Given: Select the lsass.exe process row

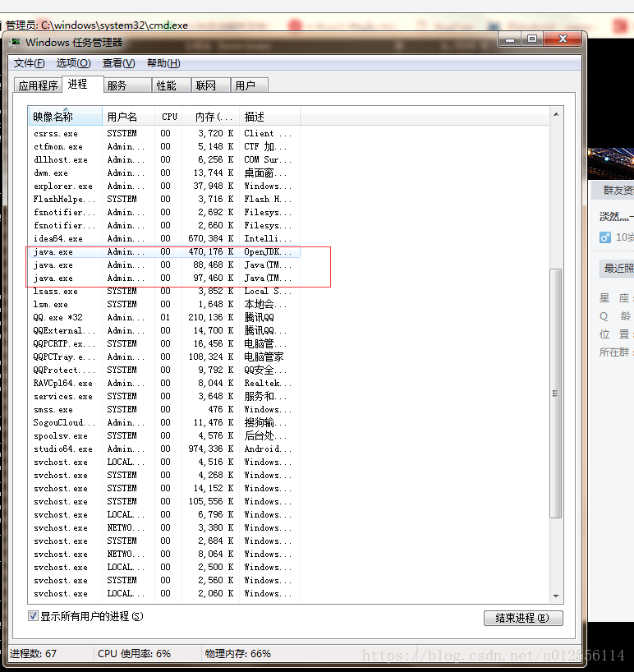Looking at the screenshot, I should (x=164, y=292).
